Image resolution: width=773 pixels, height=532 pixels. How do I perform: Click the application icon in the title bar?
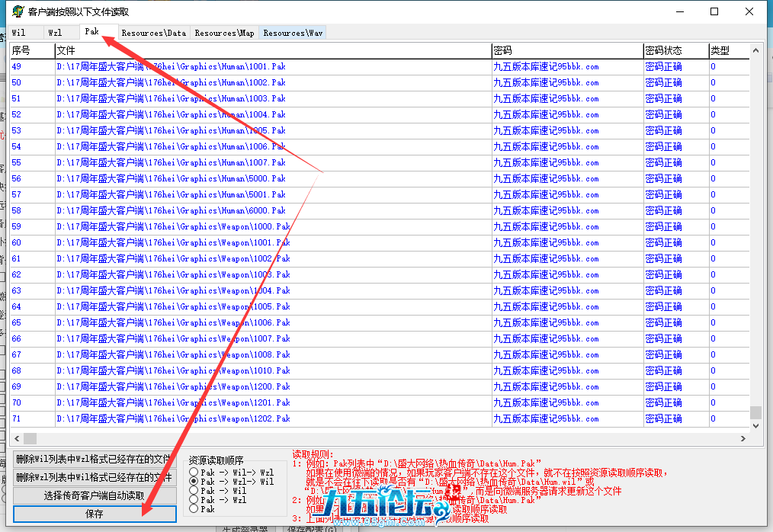click(16, 11)
